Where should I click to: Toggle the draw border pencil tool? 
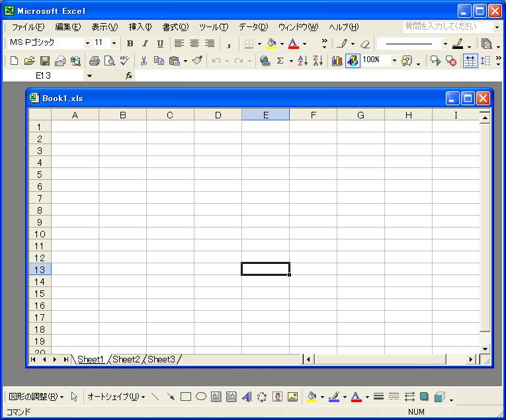pos(342,44)
